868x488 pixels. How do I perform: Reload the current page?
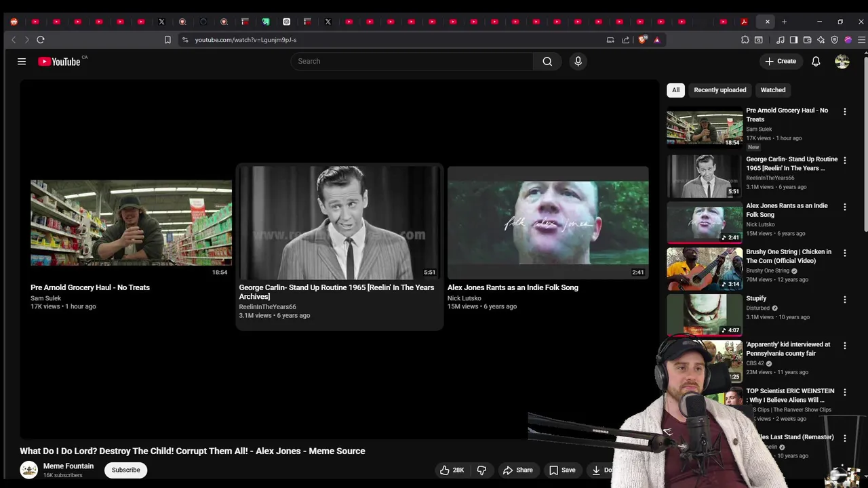(41, 40)
